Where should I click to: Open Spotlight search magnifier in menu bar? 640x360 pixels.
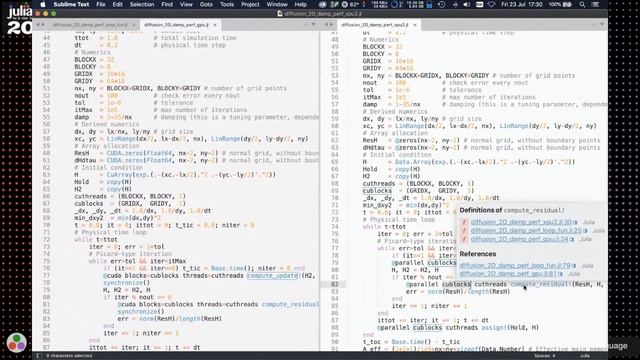582,4
